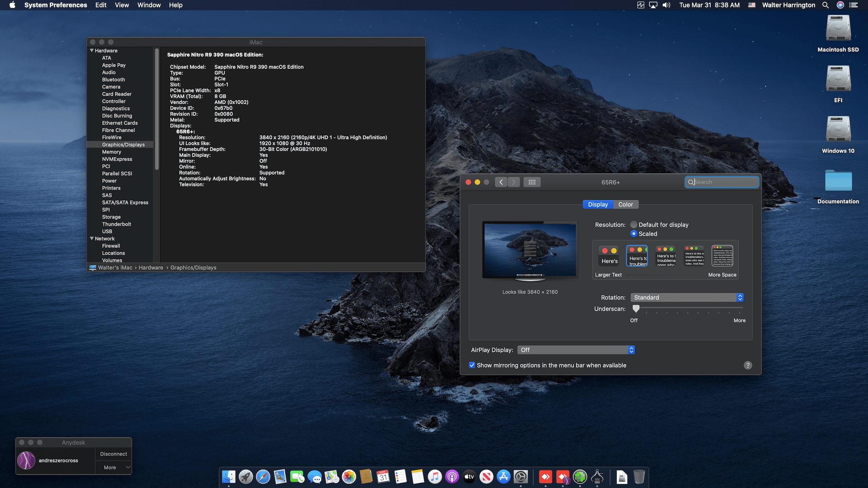Open Siri from the menu bar
This screenshot has height=488, width=868.
coord(840,5)
